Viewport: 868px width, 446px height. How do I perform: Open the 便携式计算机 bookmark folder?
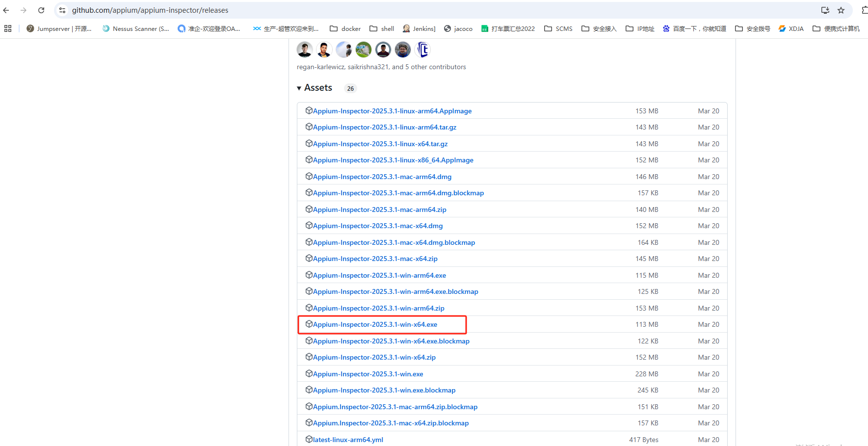point(836,28)
